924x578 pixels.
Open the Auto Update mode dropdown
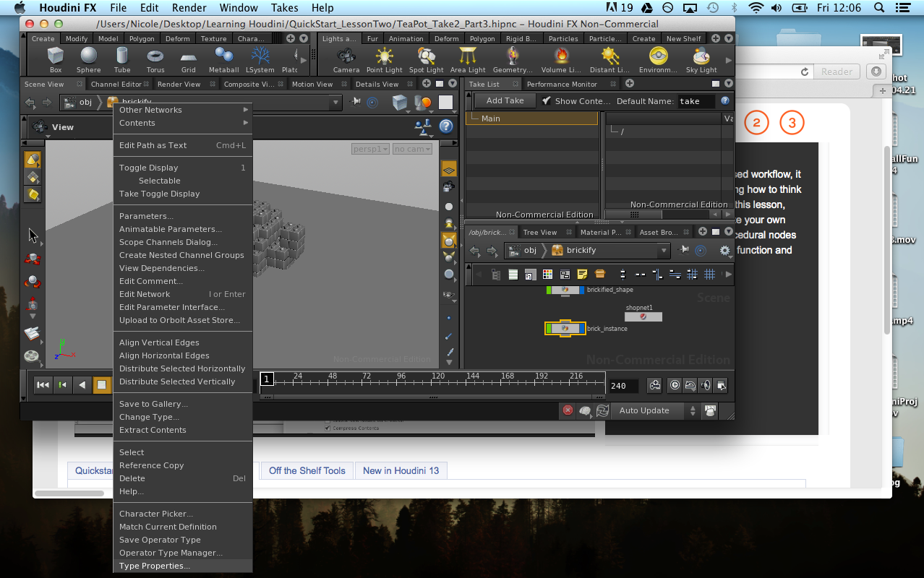pyautogui.click(x=656, y=410)
